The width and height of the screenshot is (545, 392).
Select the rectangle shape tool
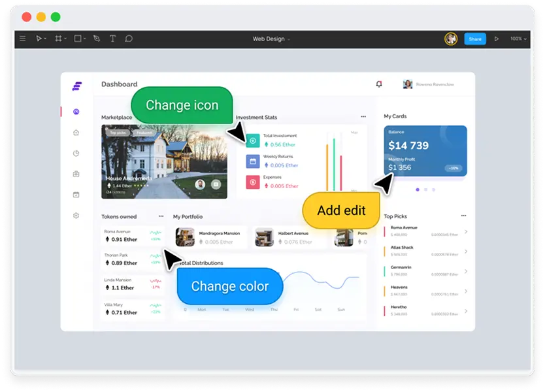[x=77, y=38]
